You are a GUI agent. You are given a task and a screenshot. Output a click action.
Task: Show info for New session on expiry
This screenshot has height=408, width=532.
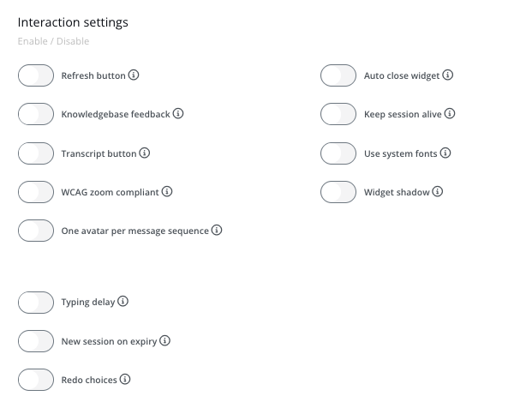pyautogui.click(x=164, y=340)
